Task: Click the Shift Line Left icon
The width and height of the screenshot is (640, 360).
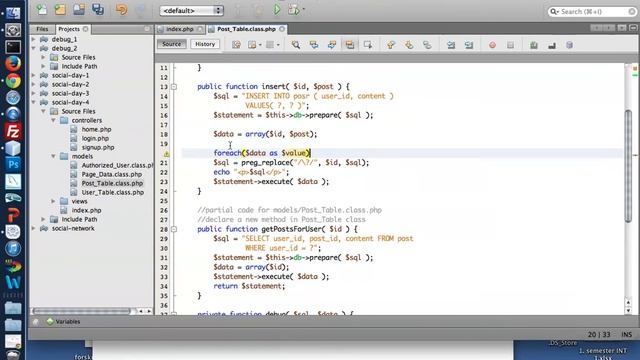Action: (x=451, y=45)
